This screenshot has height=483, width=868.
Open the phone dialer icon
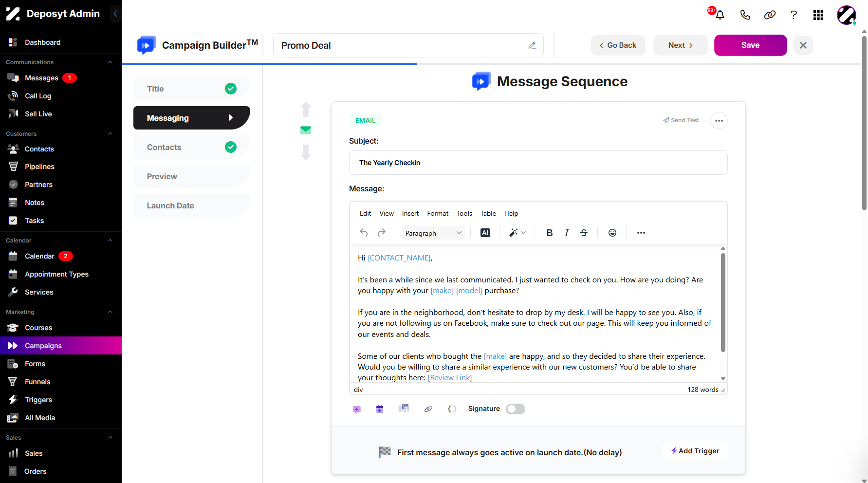pos(745,15)
